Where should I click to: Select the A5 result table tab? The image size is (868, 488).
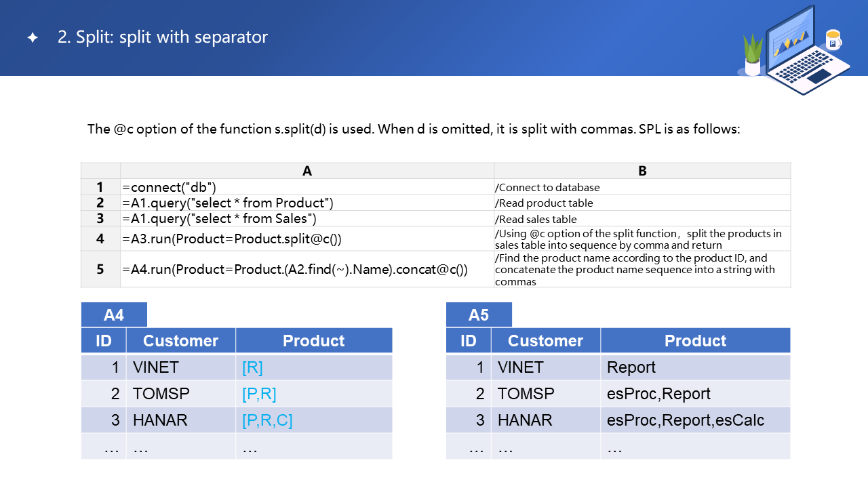click(479, 315)
